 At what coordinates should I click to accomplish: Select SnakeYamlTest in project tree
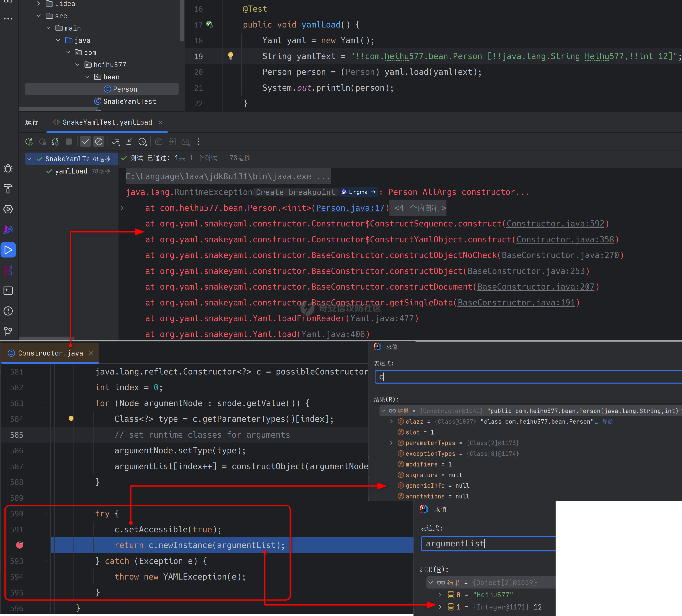129,101
